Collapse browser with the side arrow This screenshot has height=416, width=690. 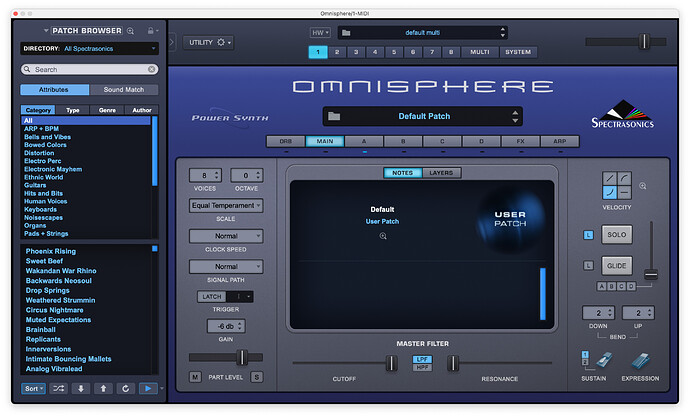coord(172,42)
